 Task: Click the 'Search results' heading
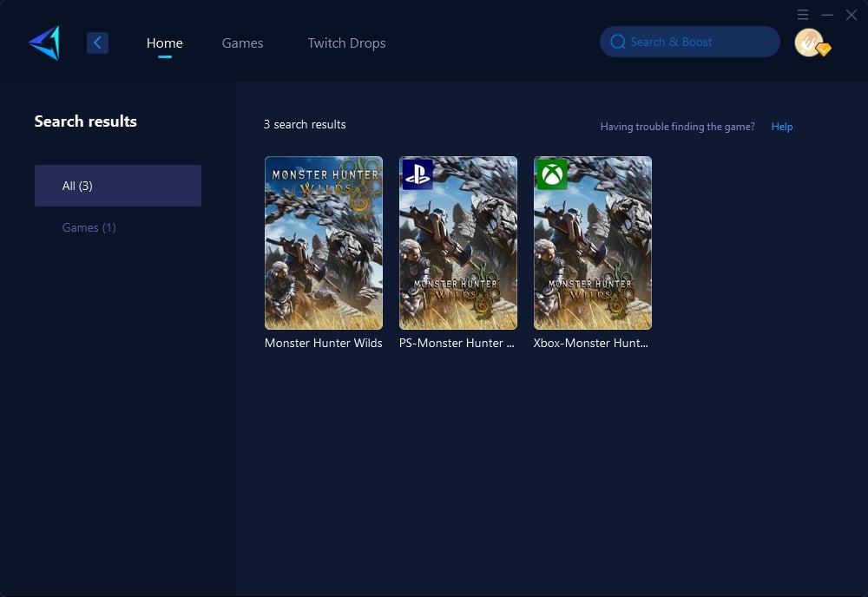(x=86, y=121)
